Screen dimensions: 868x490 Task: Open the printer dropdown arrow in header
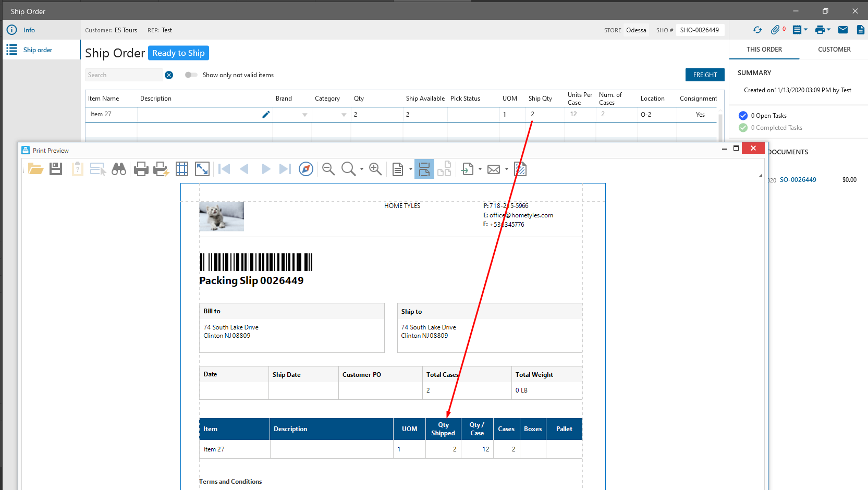tap(828, 30)
